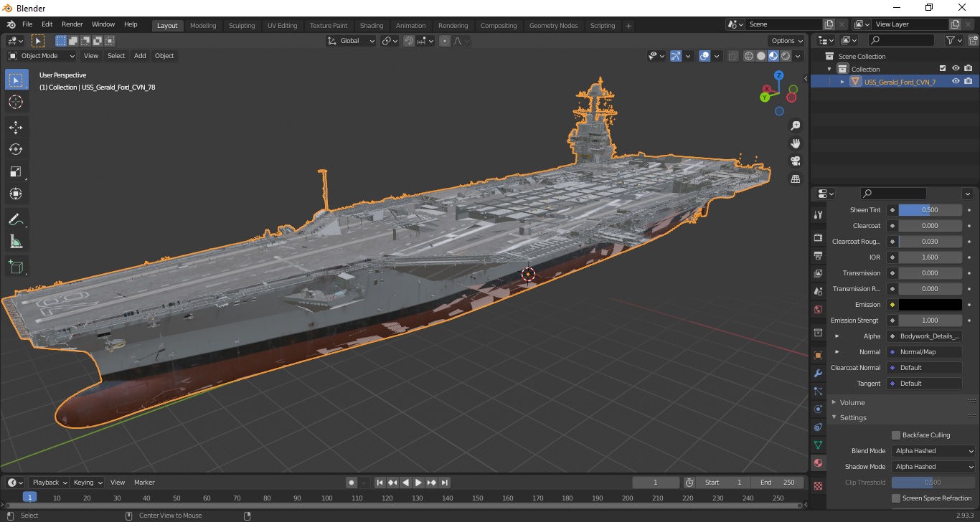The width and height of the screenshot is (980, 522).
Task: Open World properties tab
Action: click(818, 310)
